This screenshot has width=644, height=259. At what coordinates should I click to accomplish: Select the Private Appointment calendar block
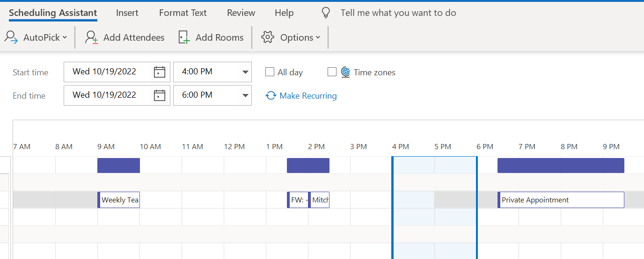[x=561, y=200]
